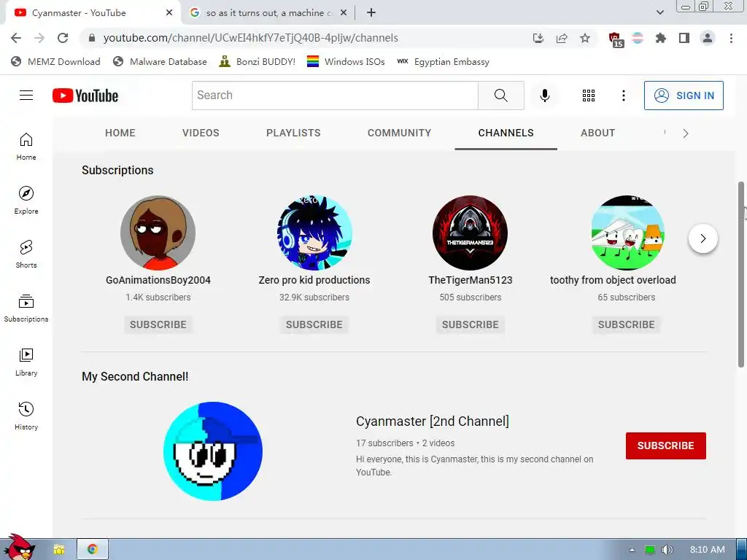Open History in the sidebar
The image size is (747, 560).
[x=26, y=416]
